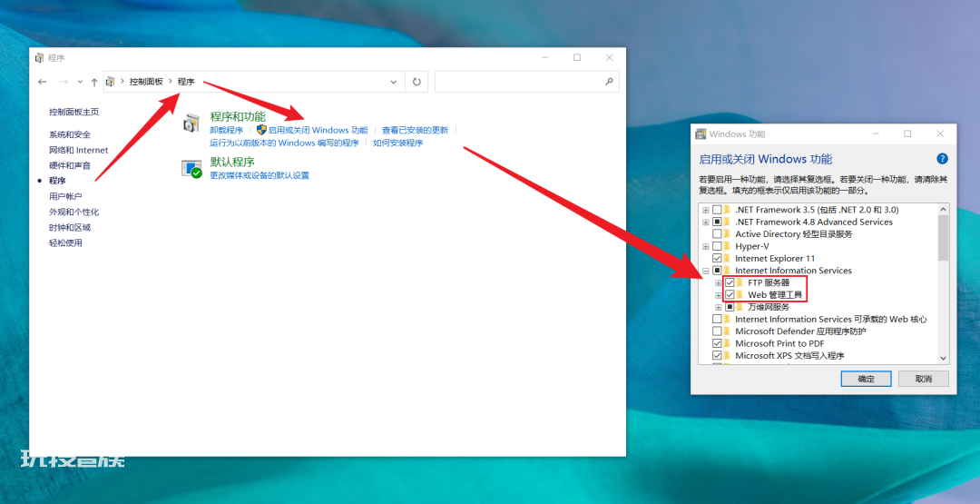The height and width of the screenshot is (504, 980).
Task: Click the search magnifier icon
Action: tap(609, 82)
